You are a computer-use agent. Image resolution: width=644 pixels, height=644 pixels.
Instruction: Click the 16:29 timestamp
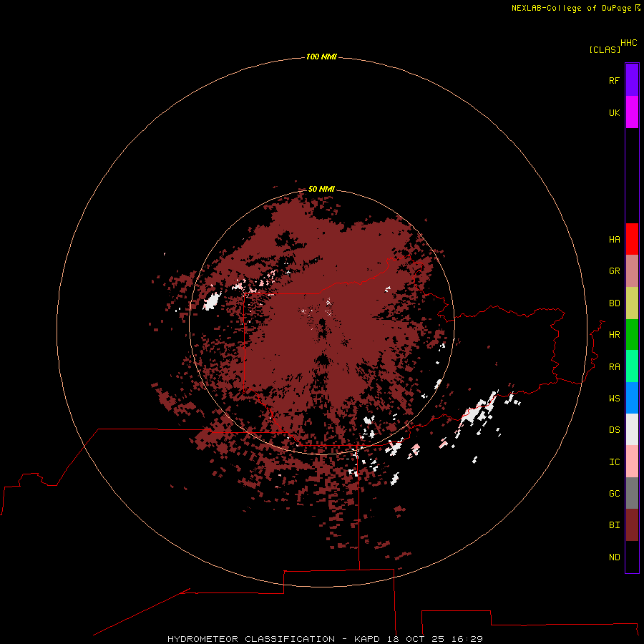point(467,639)
